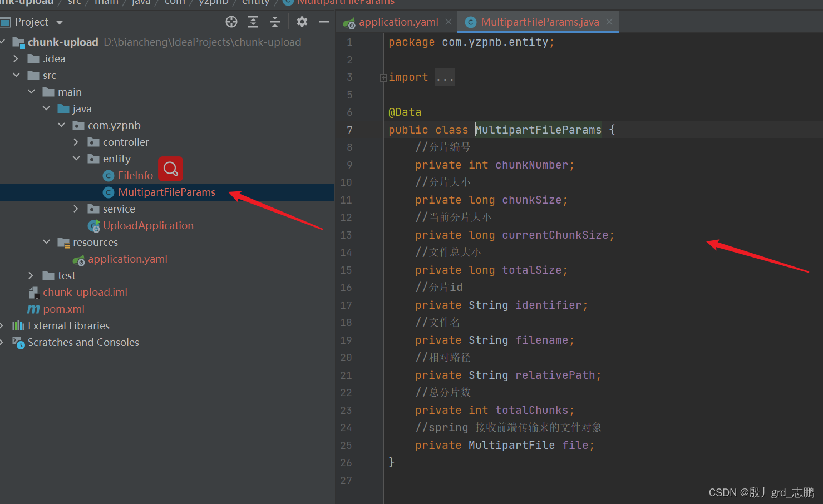Open chunk-upload.iml file
The width and height of the screenshot is (823, 504).
click(85, 292)
